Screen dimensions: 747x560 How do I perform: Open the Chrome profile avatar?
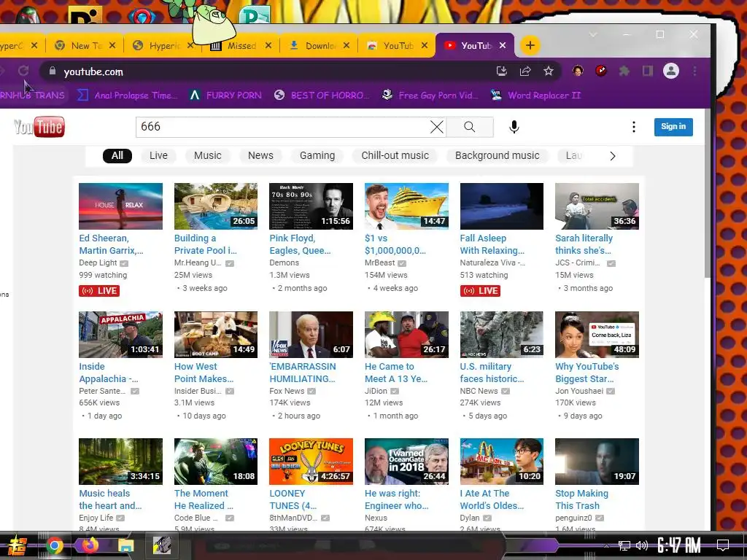[x=671, y=71]
